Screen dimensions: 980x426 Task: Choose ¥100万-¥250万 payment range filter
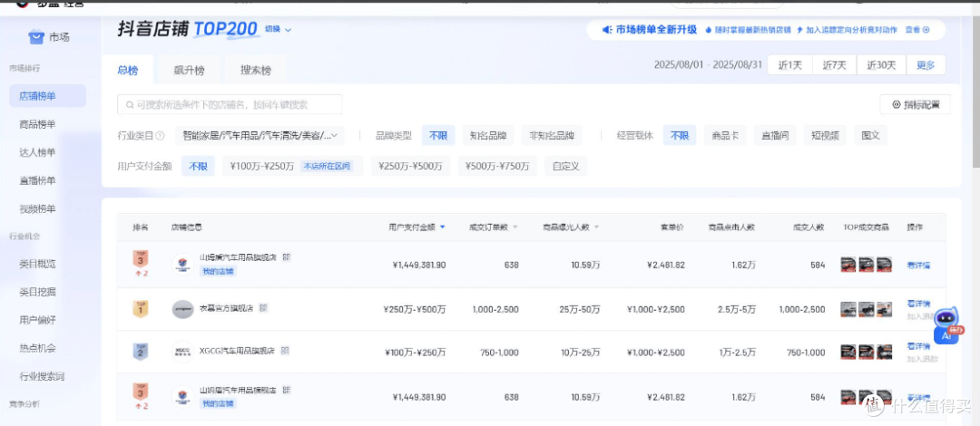292,166
